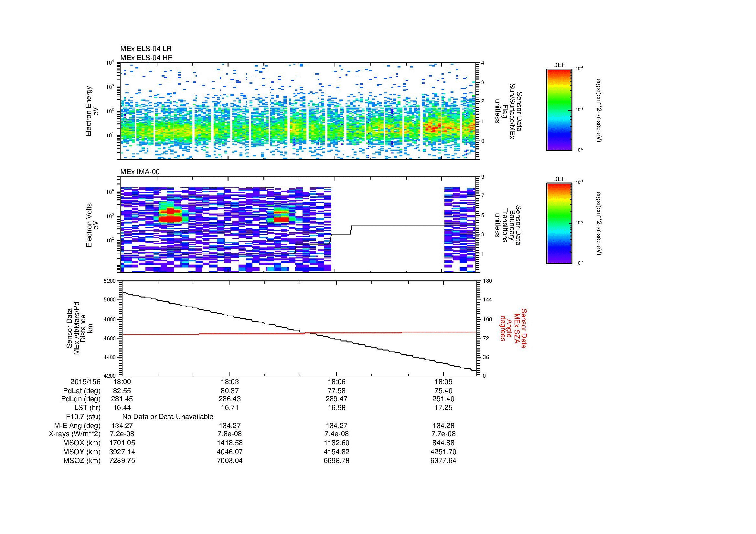Image resolution: width=756 pixels, height=534 pixels.
Task: Click the 'PdLon (deg)' row label
Action: pyautogui.click(x=81, y=399)
